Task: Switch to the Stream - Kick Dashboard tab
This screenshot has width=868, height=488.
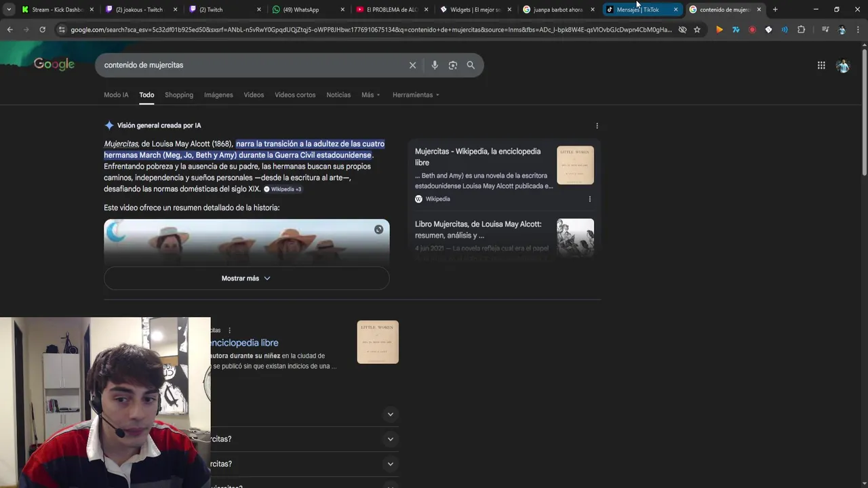Action: pos(57,9)
